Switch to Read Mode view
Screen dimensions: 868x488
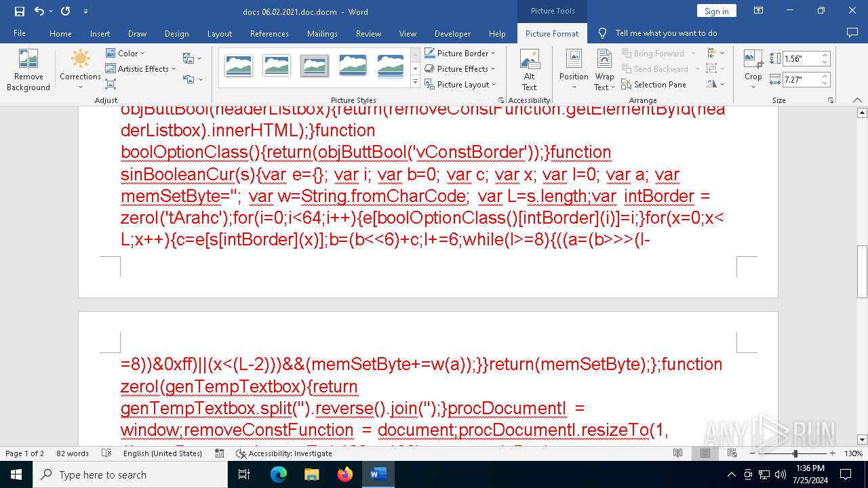click(x=677, y=453)
